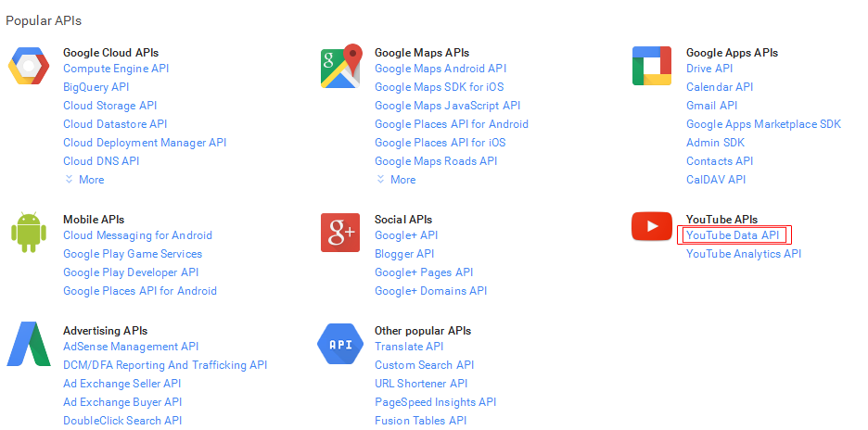
Task: Select the Gmail API link
Action: coord(711,106)
